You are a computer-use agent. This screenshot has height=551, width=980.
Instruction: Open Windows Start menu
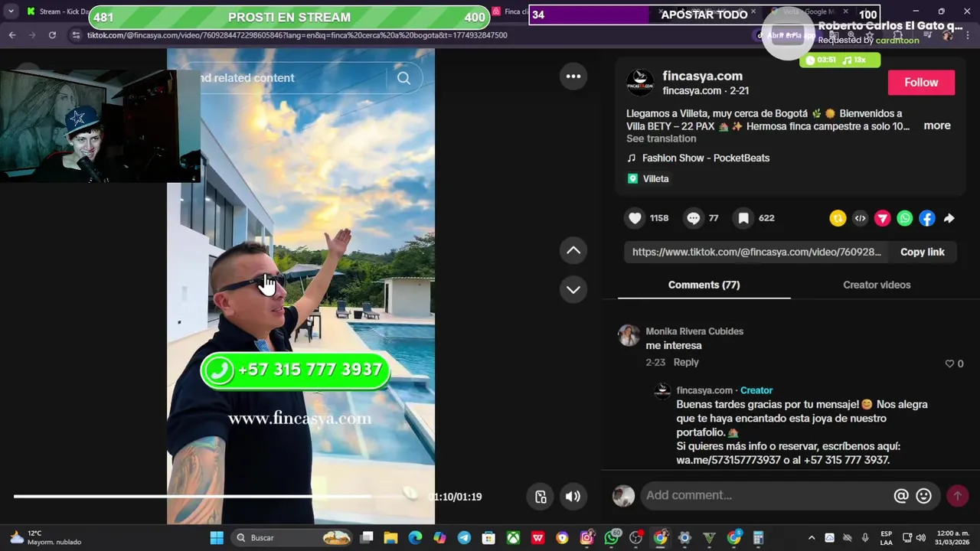pyautogui.click(x=217, y=538)
